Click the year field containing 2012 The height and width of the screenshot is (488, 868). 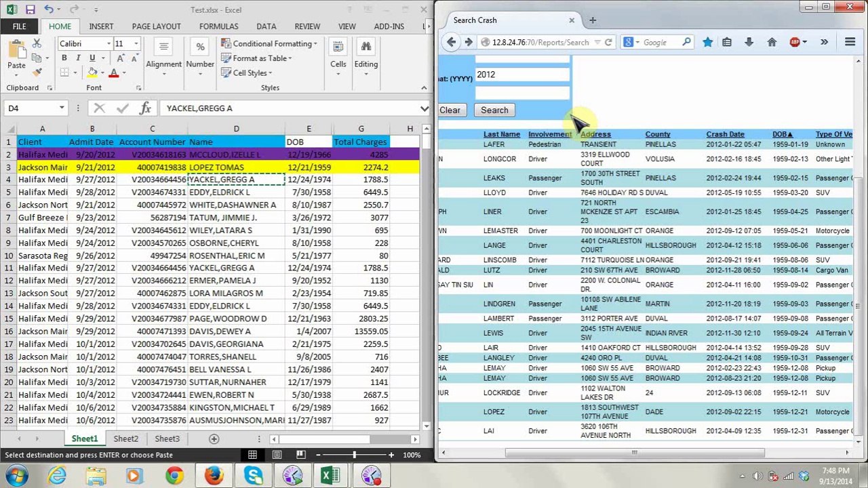point(522,75)
